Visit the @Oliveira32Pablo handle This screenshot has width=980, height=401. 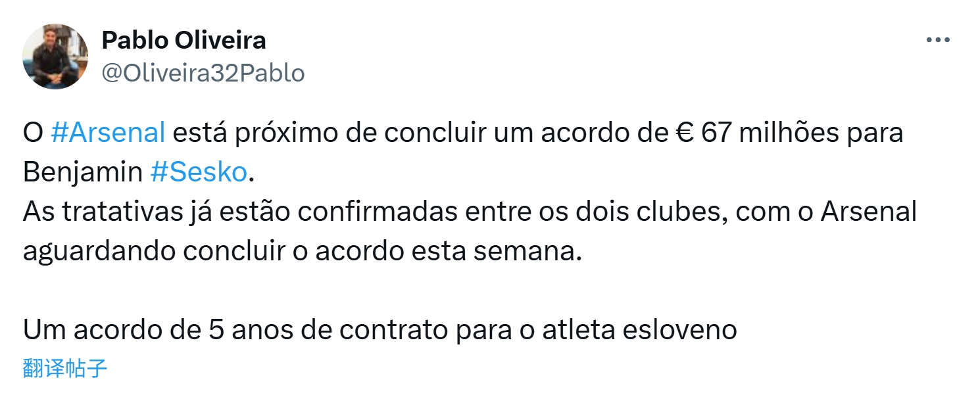(x=203, y=73)
